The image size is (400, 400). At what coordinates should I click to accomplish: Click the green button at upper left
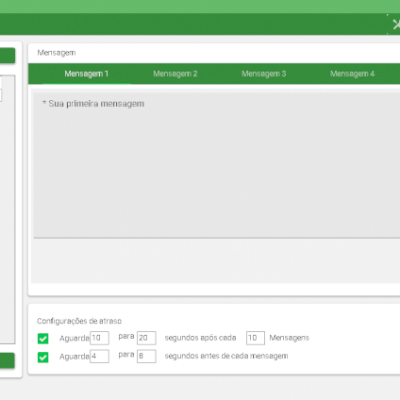coord(7,55)
